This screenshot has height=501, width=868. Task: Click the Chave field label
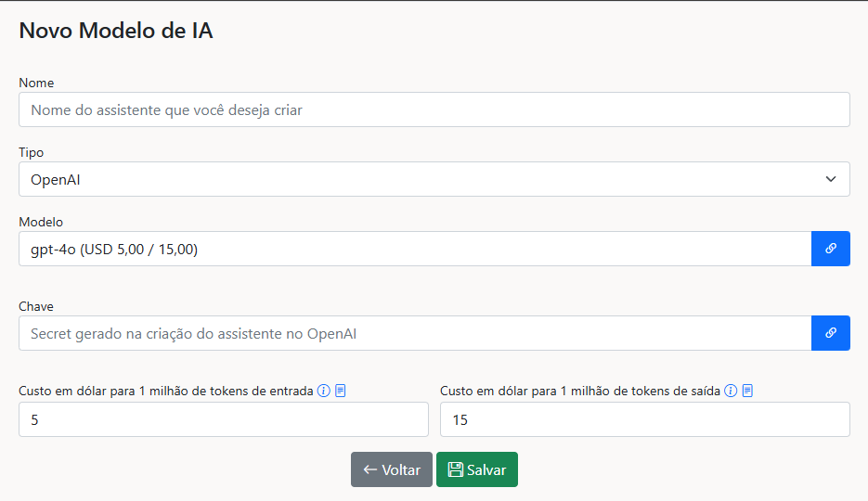point(36,306)
